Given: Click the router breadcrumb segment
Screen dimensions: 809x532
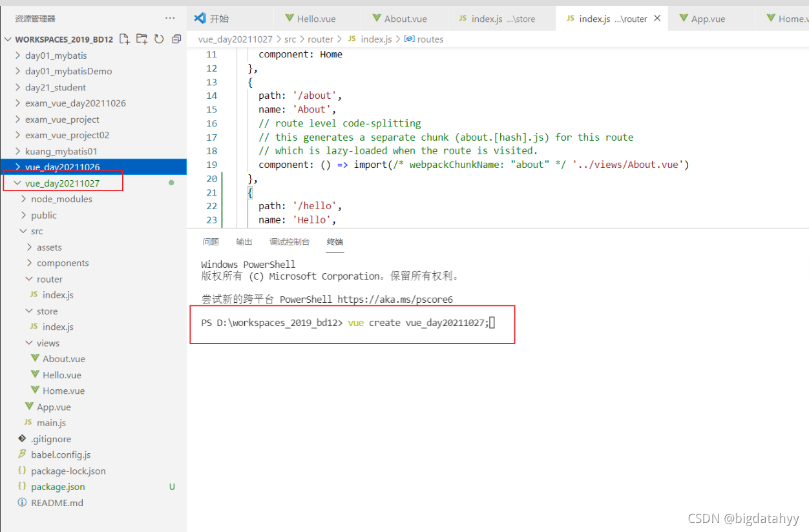Looking at the screenshot, I should coord(320,39).
